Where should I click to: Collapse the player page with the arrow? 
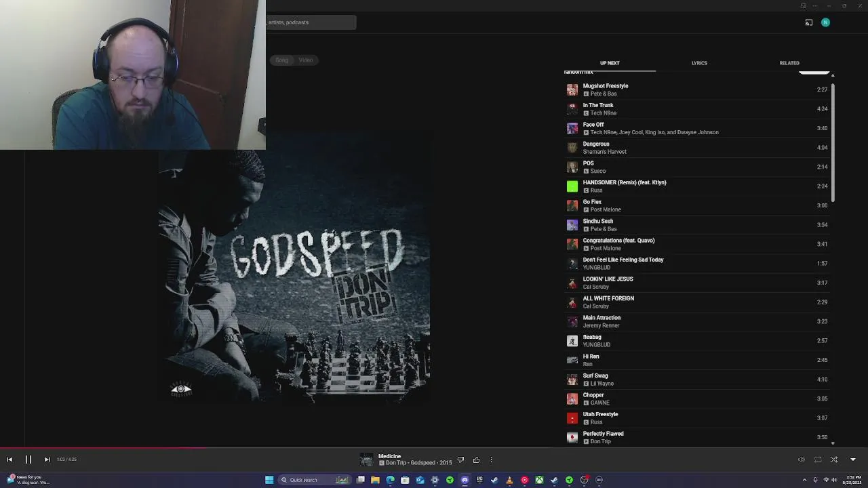pyautogui.click(x=853, y=460)
